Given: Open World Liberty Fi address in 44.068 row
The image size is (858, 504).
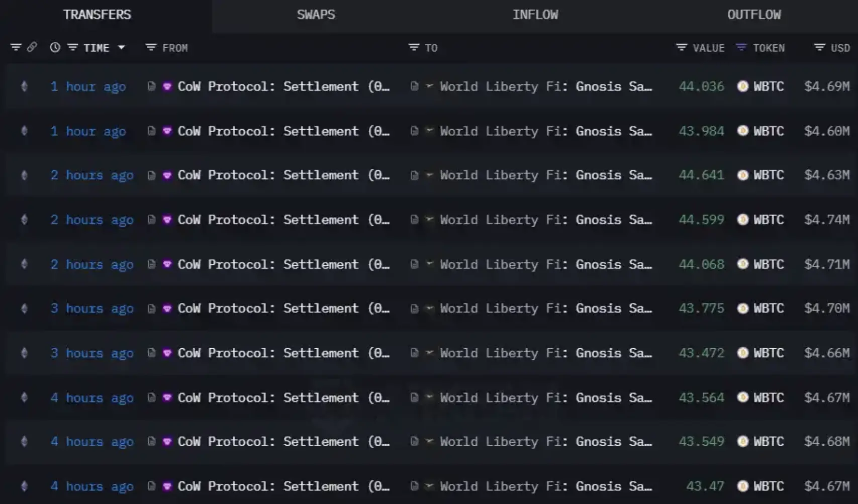Looking at the screenshot, I should [545, 264].
